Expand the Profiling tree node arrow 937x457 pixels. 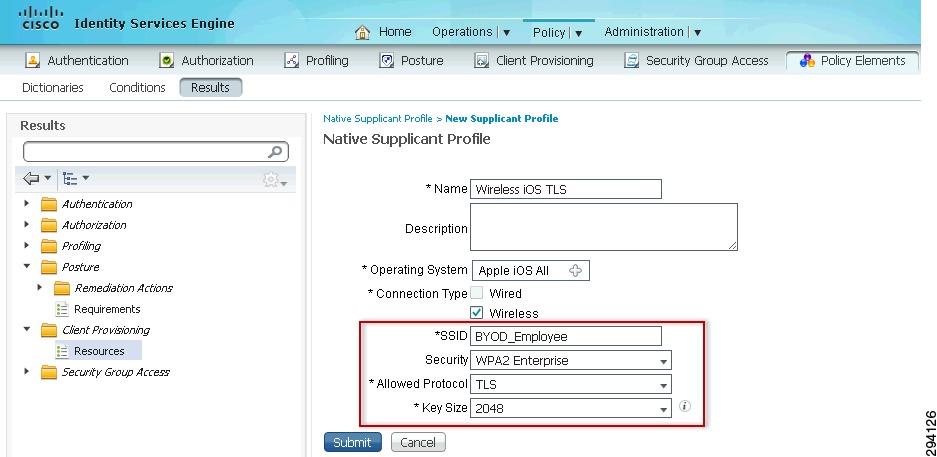26,246
